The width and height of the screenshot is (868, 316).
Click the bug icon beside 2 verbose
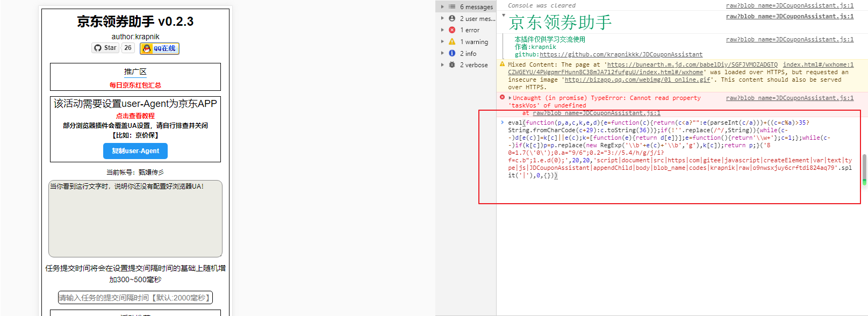[452, 64]
